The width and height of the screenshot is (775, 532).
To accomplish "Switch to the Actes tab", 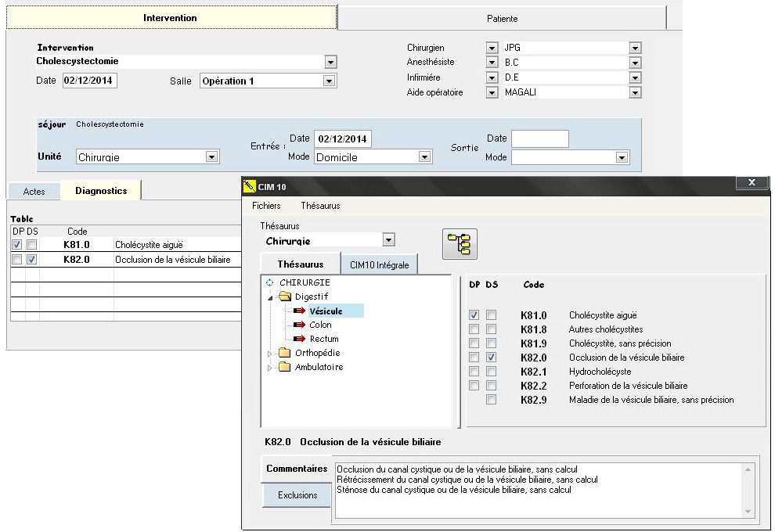I will (34, 191).
